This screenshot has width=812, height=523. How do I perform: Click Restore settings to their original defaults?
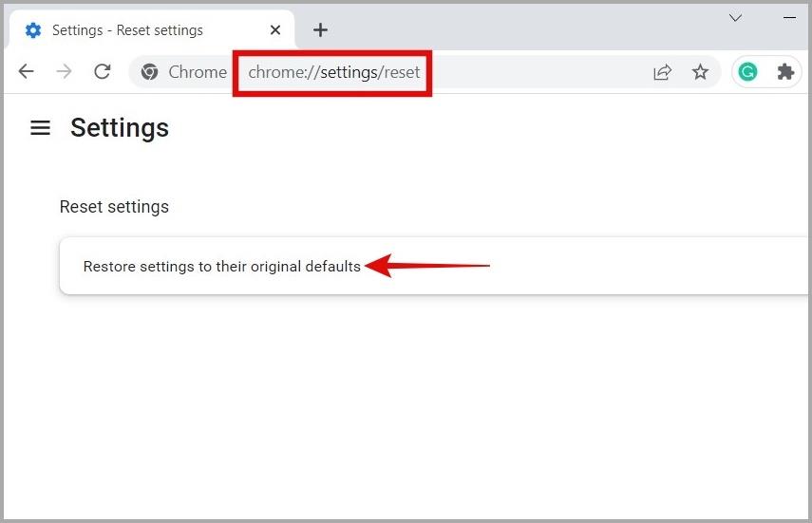(434, 266)
